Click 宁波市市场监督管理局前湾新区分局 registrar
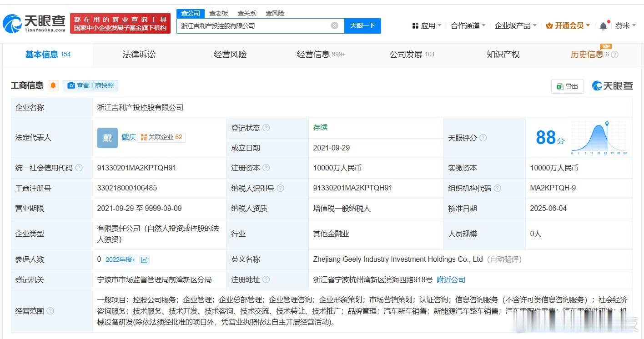644x339 pixels. point(154,279)
